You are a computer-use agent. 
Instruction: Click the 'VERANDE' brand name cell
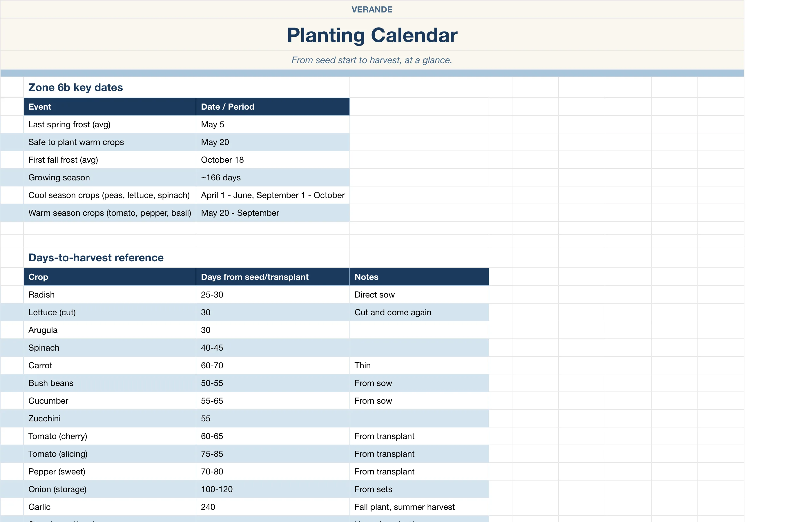point(372,10)
